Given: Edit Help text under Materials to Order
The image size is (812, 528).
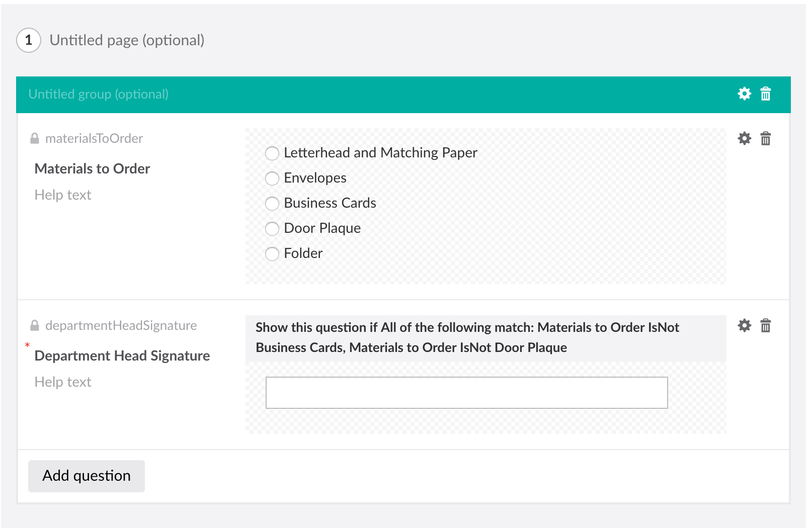Looking at the screenshot, I should [62, 195].
